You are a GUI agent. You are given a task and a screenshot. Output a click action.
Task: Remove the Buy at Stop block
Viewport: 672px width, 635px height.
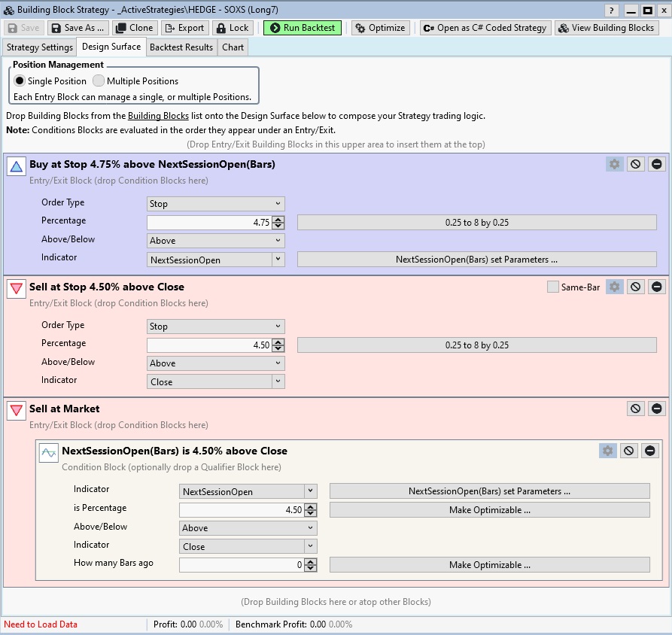(657, 164)
